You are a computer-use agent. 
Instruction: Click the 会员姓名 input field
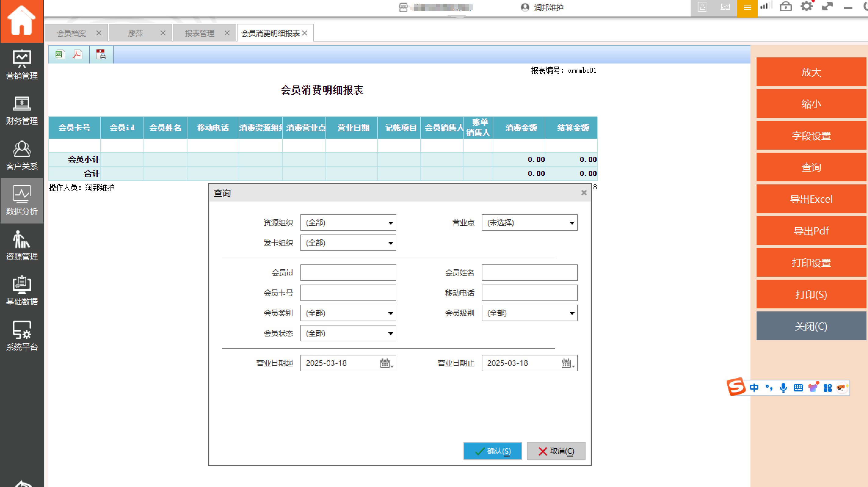coord(529,273)
